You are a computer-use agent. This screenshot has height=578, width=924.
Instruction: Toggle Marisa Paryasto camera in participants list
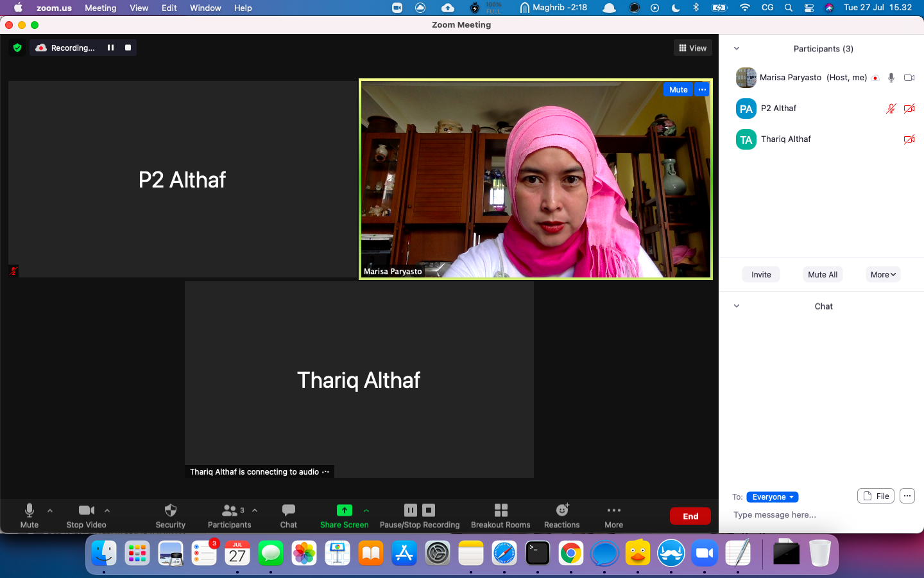[909, 78]
